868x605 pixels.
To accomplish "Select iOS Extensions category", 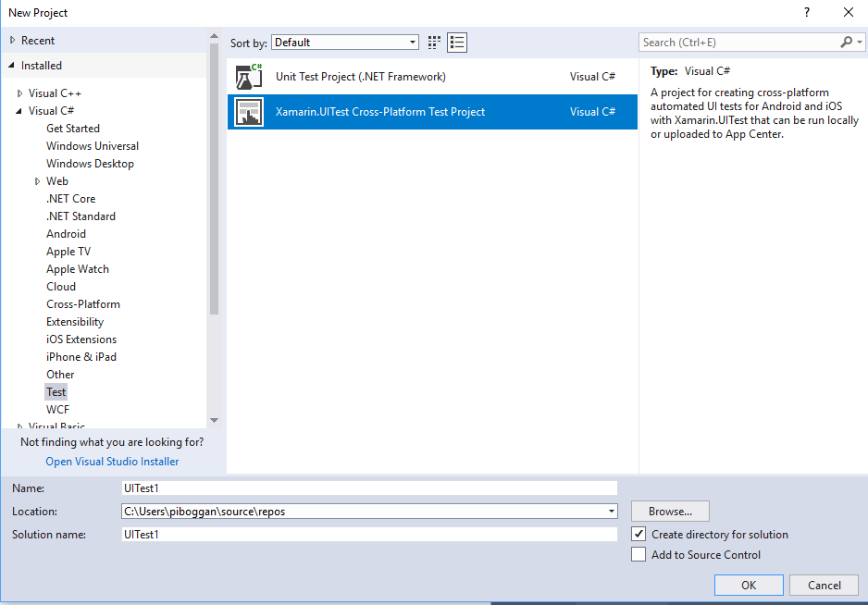I will [x=81, y=340].
